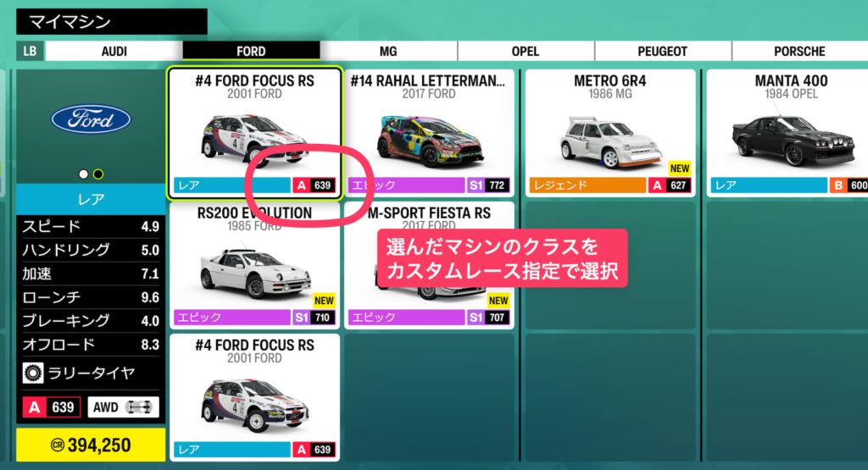Click the ブレーキング 4.0 stat row
868x470 pixels.
[91, 321]
